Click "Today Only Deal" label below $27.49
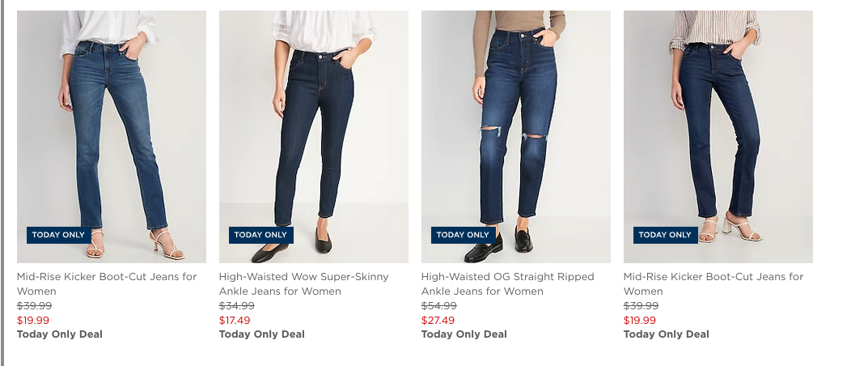This screenshot has width=868, height=366. pos(464,334)
